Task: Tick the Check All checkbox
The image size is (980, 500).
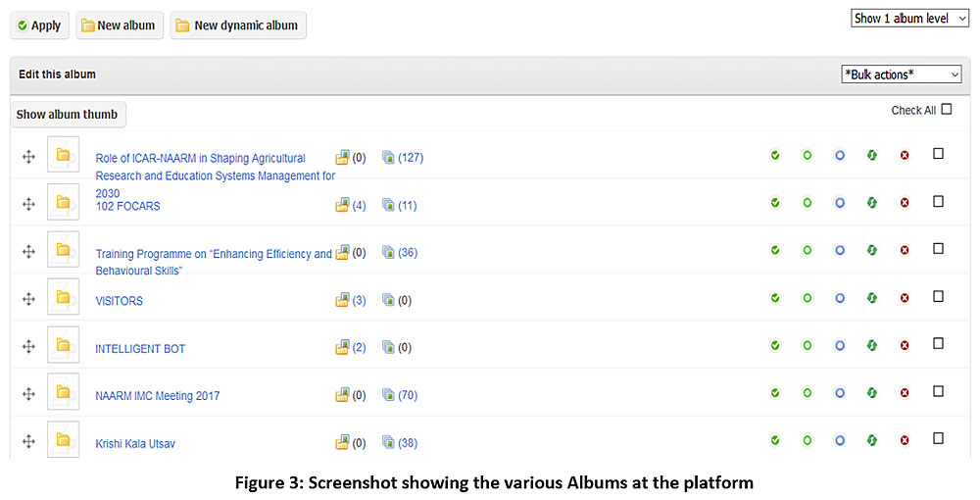Action: pos(947,110)
